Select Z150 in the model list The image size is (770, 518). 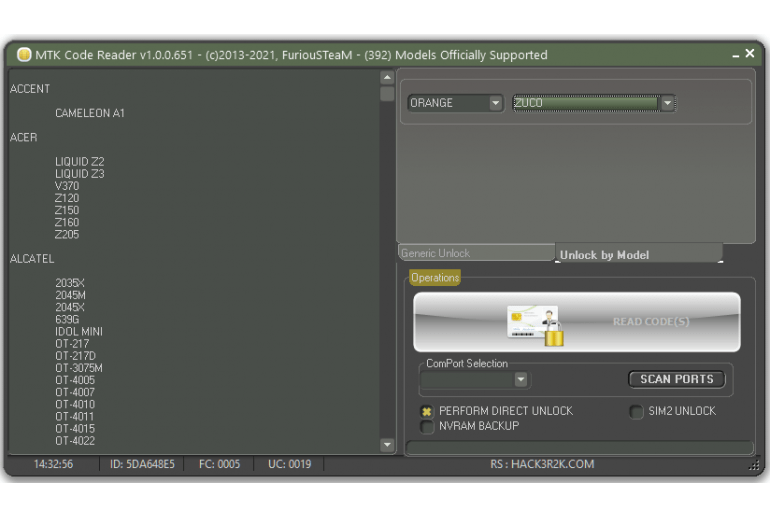point(67,210)
